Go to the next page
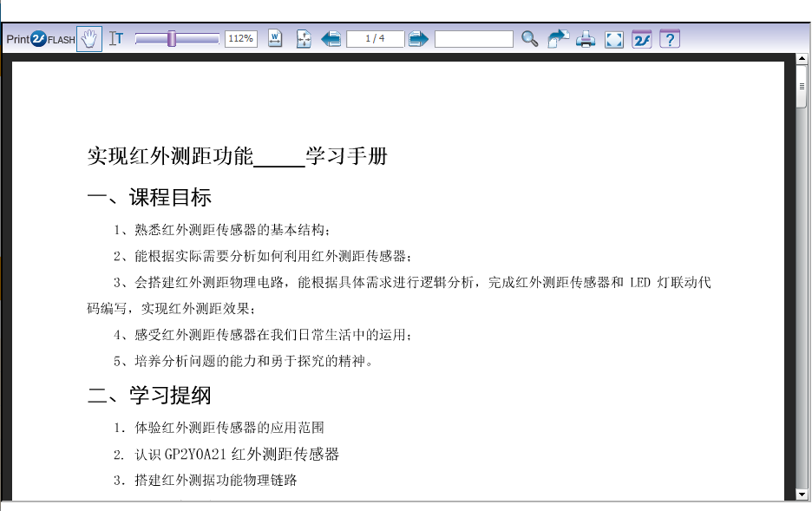The height and width of the screenshot is (511, 812). coord(419,39)
